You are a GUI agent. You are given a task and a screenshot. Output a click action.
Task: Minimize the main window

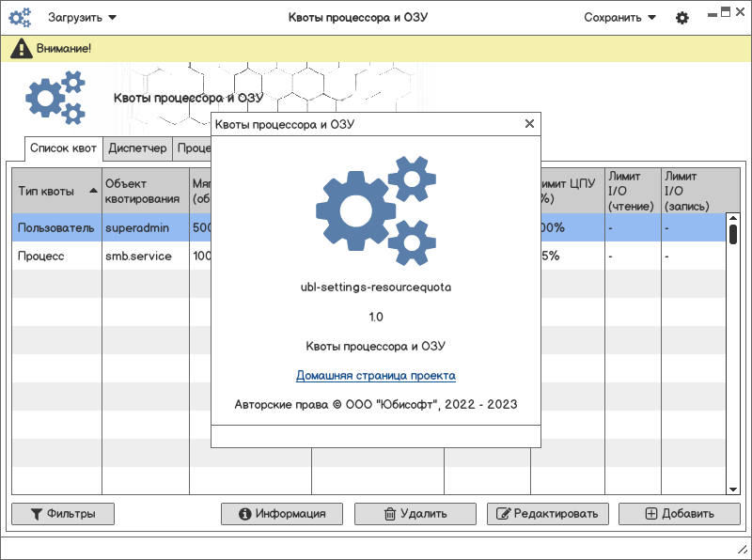pos(713,15)
